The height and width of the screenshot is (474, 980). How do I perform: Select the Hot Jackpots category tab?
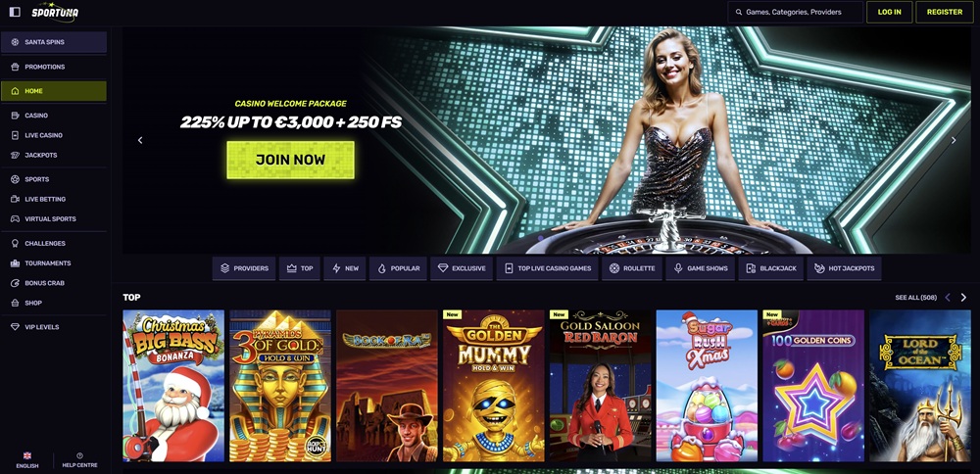pyautogui.click(x=844, y=268)
